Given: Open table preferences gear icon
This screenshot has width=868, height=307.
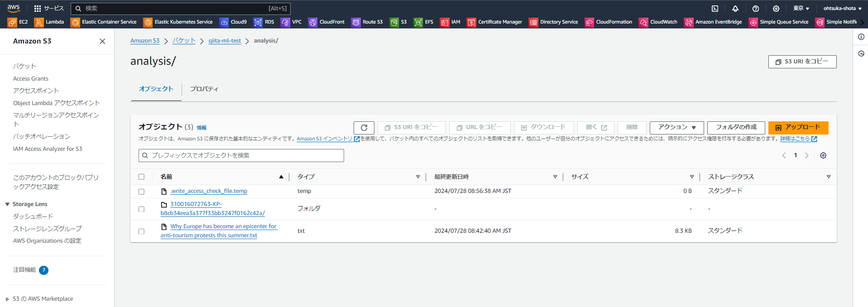Looking at the screenshot, I should coord(823,155).
